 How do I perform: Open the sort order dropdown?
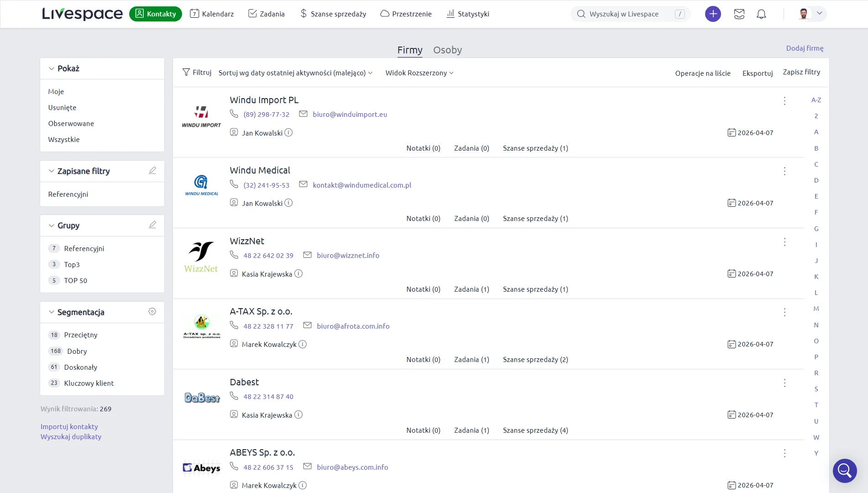(294, 73)
